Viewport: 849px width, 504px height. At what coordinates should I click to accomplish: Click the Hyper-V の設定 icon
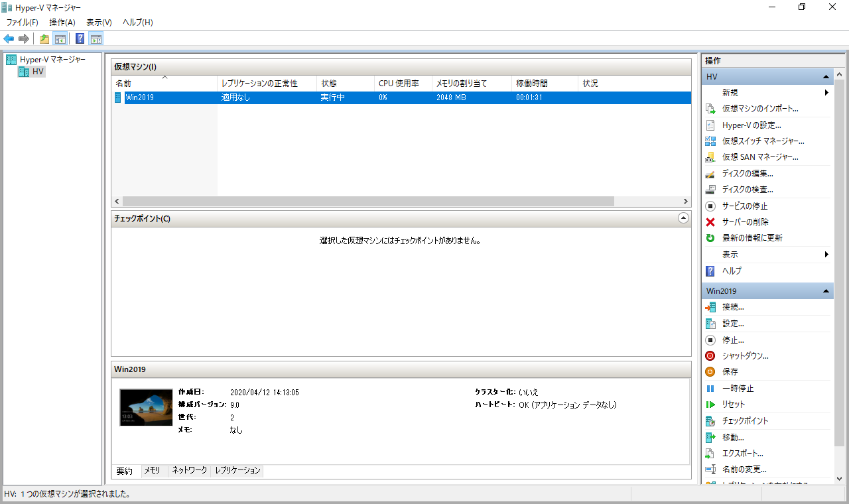(x=710, y=125)
